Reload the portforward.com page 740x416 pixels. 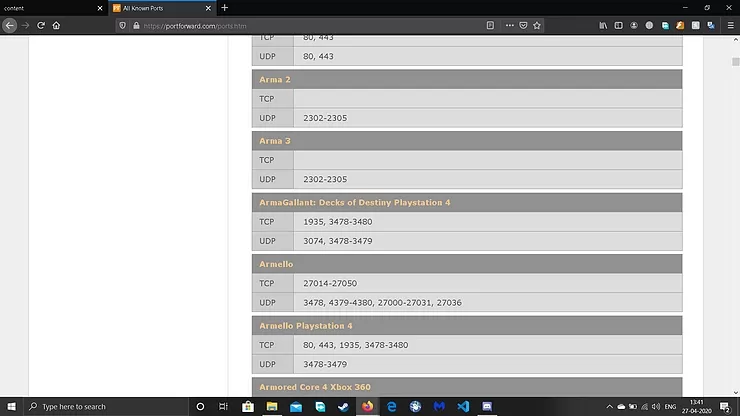click(41, 25)
